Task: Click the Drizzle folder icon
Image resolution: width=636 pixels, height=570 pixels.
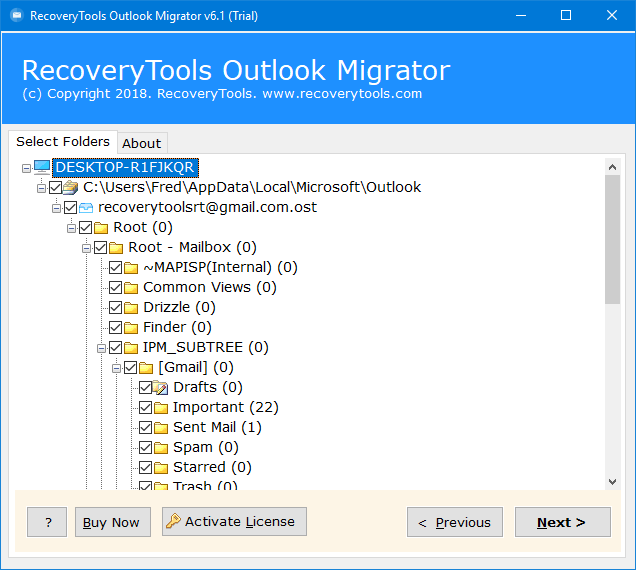Action: (x=131, y=308)
